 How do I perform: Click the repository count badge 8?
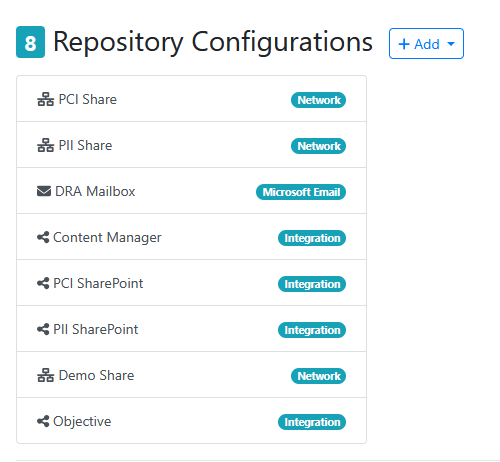point(30,42)
